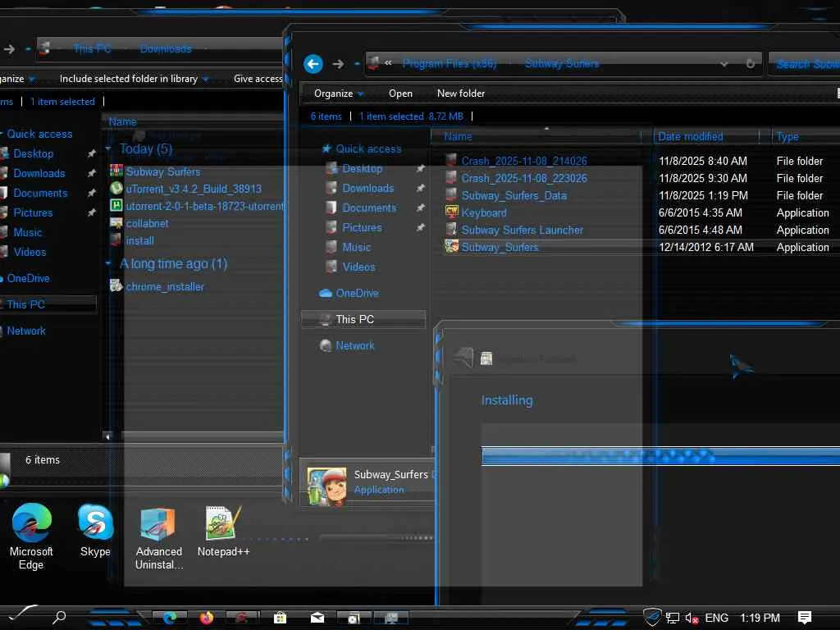The height and width of the screenshot is (630, 840).
Task: Select the chrome_installer file
Action: pos(157,286)
